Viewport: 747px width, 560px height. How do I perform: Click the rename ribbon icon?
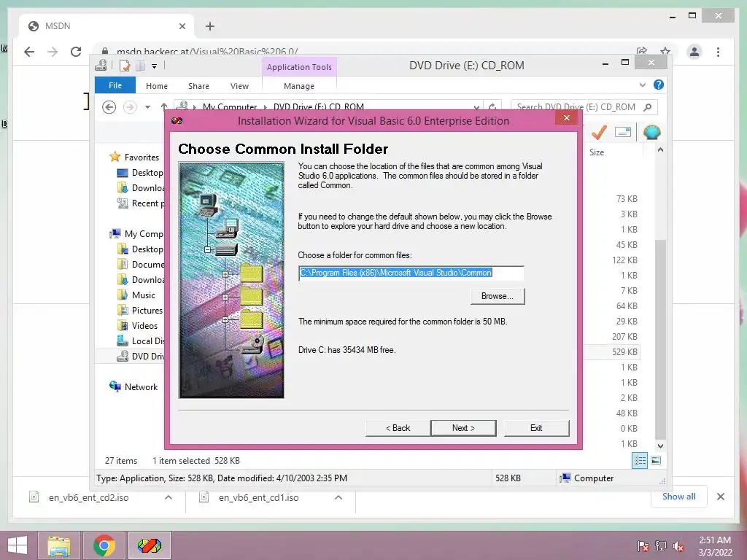623,132
